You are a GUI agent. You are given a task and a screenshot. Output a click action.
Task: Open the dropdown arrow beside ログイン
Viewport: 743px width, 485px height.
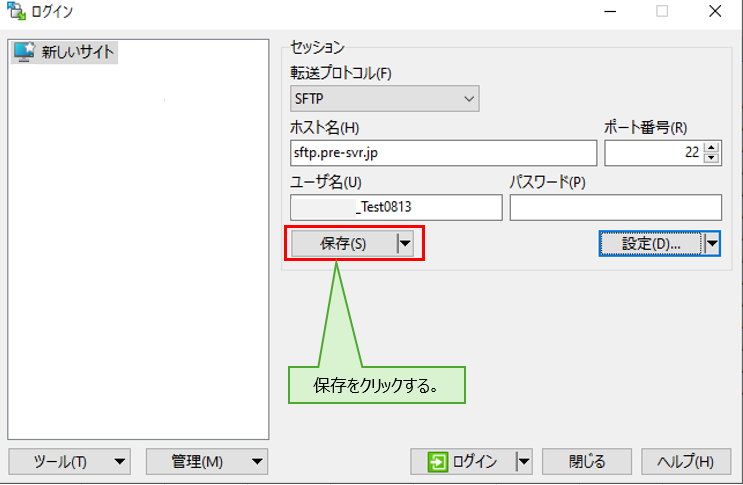pyautogui.click(x=523, y=461)
